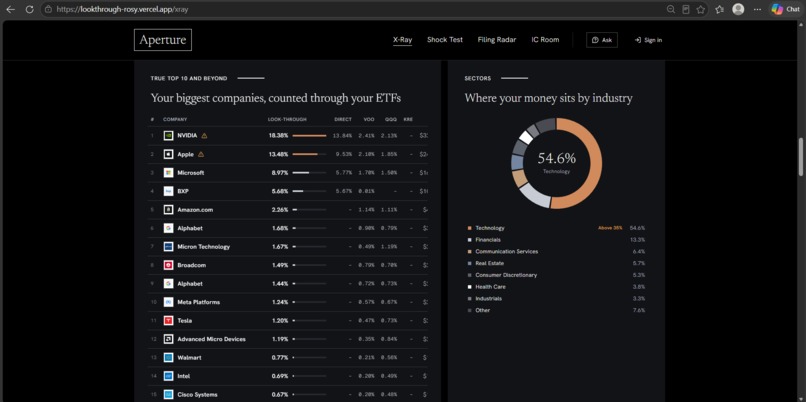806x402 pixels.
Task: Click the Sign in link
Action: 648,40
